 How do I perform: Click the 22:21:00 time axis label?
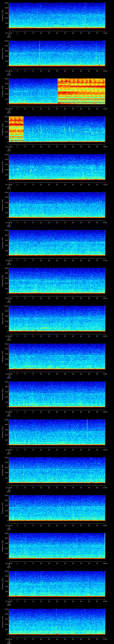point(9,298)
